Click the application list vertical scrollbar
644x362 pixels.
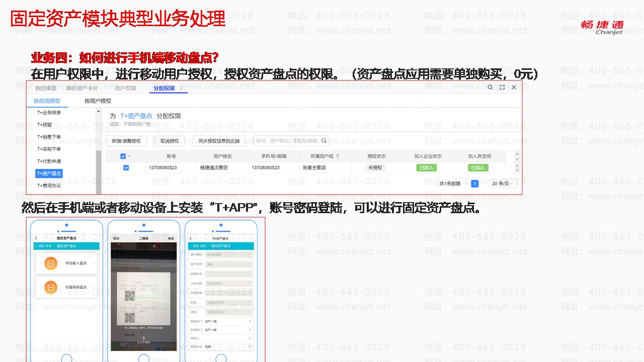(99, 172)
